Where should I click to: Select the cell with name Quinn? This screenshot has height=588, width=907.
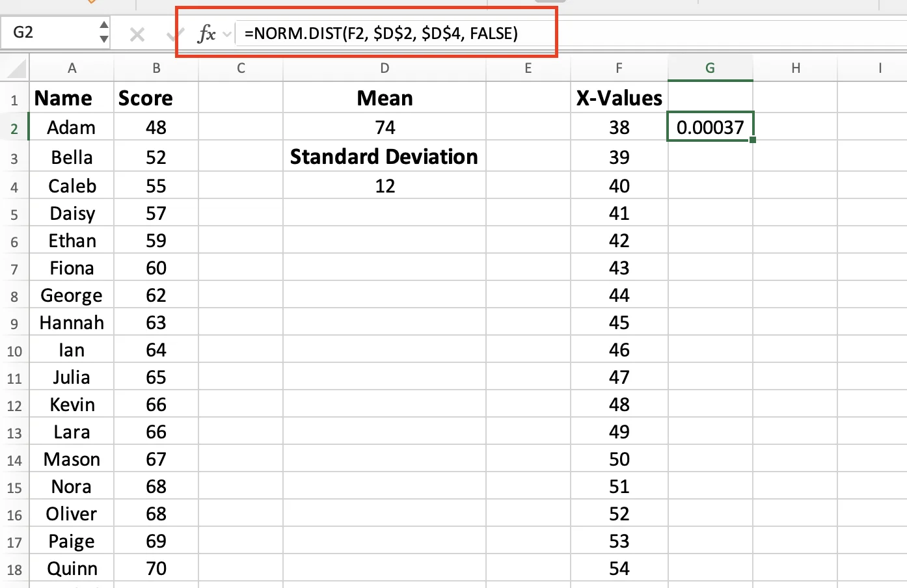coord(72,568)
